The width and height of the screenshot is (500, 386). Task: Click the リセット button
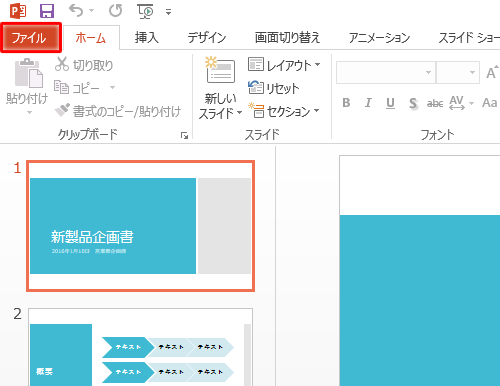(x=274, y=88)
